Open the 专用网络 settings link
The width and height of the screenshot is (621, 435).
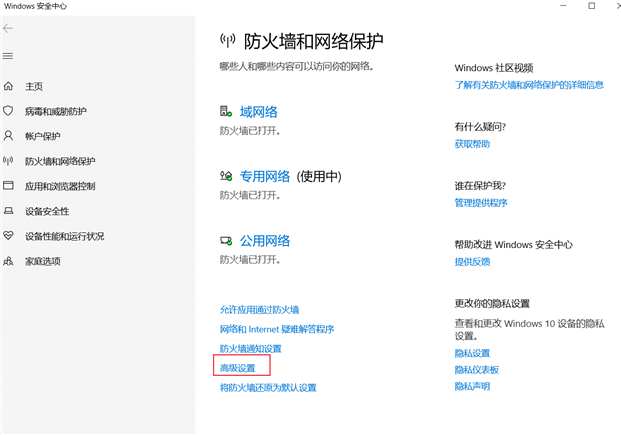point(265,176)
